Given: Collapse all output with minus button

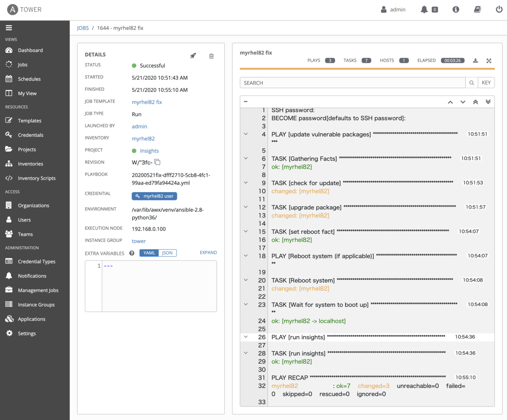Looking at the screenshot, I should (245, 101).
